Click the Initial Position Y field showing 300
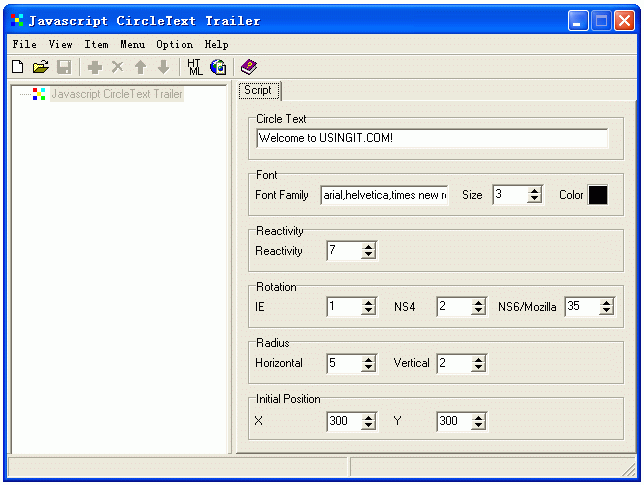Screen dimensions: 644x485 click(x=455, y=421)
